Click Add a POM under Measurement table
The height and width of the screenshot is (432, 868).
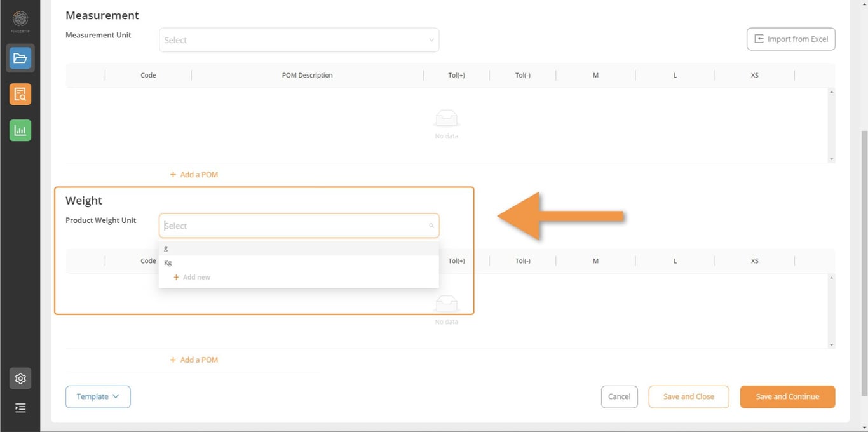pos(194,174)
